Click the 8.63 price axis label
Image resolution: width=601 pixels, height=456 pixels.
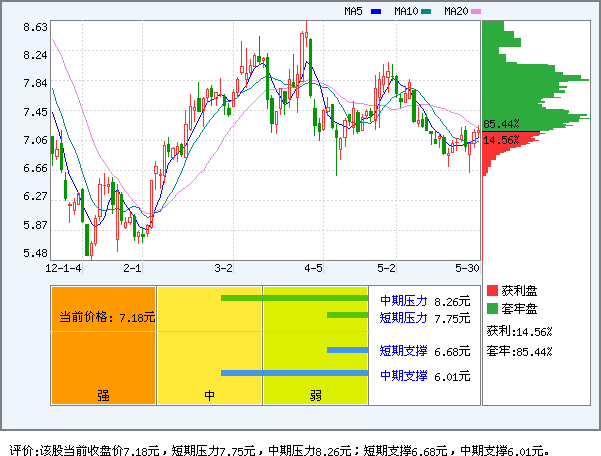pyautogui.click(x=35, y=28)
